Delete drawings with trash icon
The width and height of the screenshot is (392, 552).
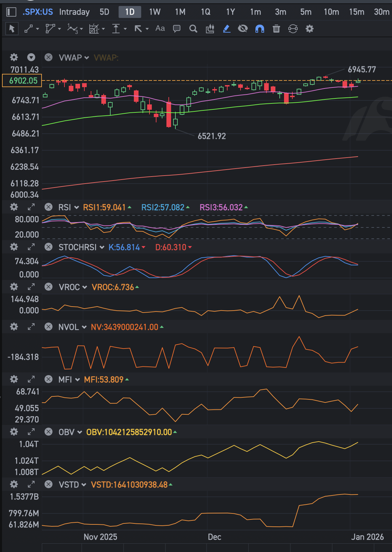(276, 29)
